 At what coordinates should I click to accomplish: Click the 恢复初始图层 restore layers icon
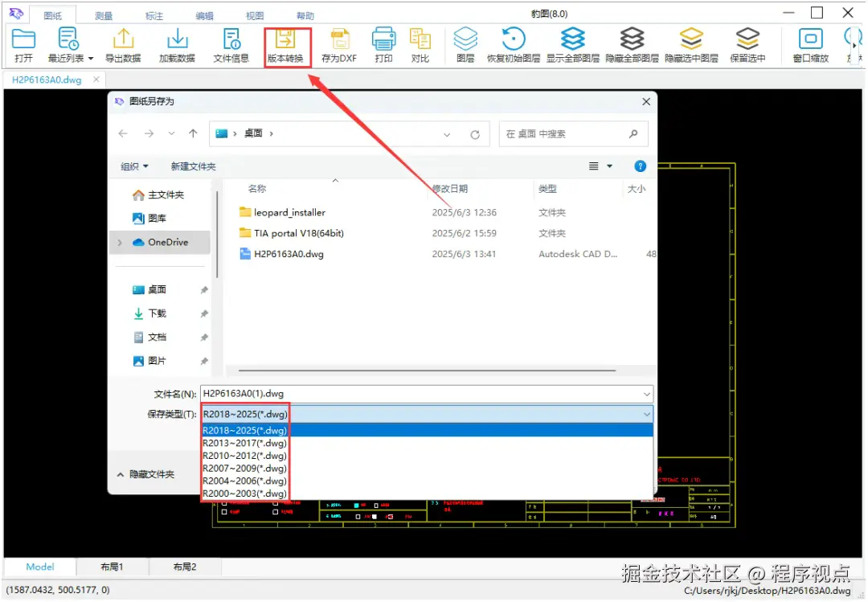point(512,44)
